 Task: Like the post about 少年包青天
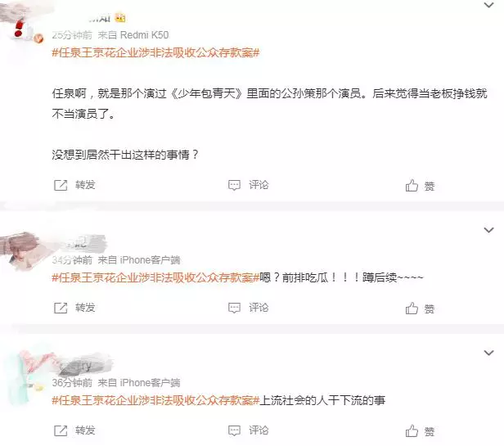point(420,186)
